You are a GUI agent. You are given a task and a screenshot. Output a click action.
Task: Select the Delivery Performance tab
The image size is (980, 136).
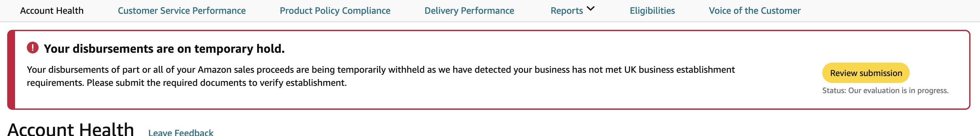point(469,11)
